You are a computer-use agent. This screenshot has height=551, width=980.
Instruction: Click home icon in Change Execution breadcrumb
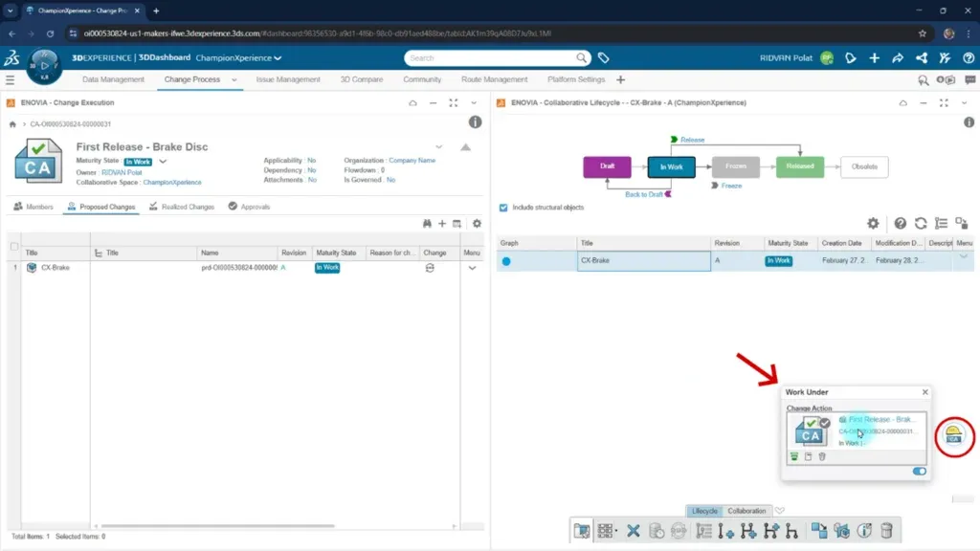[12, 124]
